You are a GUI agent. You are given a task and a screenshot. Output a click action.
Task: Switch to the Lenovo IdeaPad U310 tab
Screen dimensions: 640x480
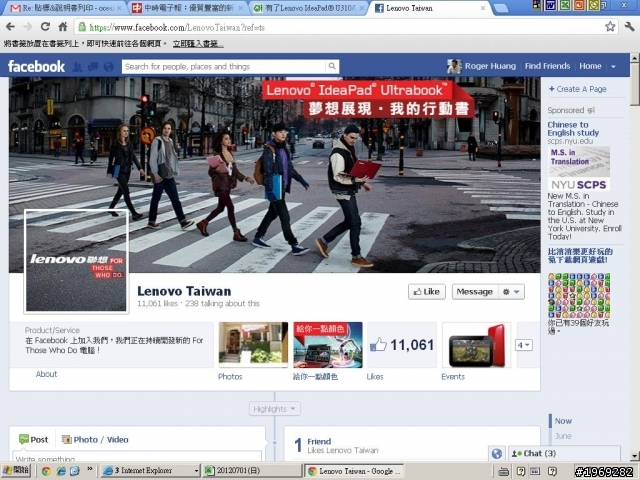[308, 8]
